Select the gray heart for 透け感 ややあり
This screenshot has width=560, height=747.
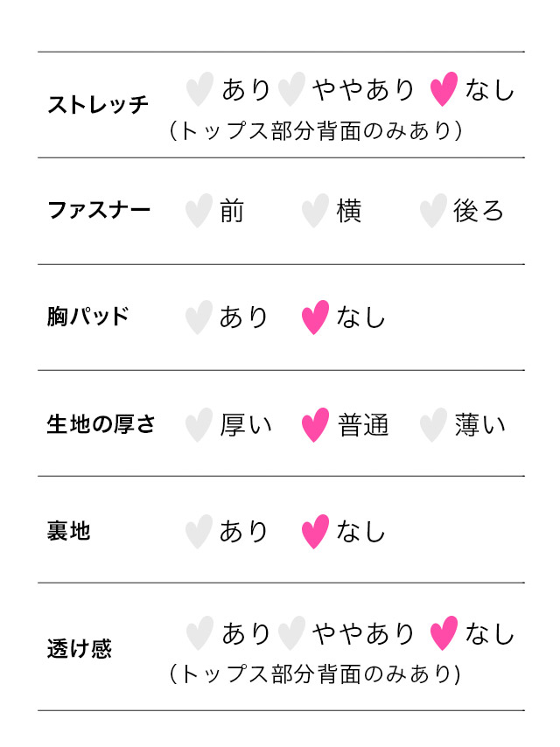coord(291,633)
